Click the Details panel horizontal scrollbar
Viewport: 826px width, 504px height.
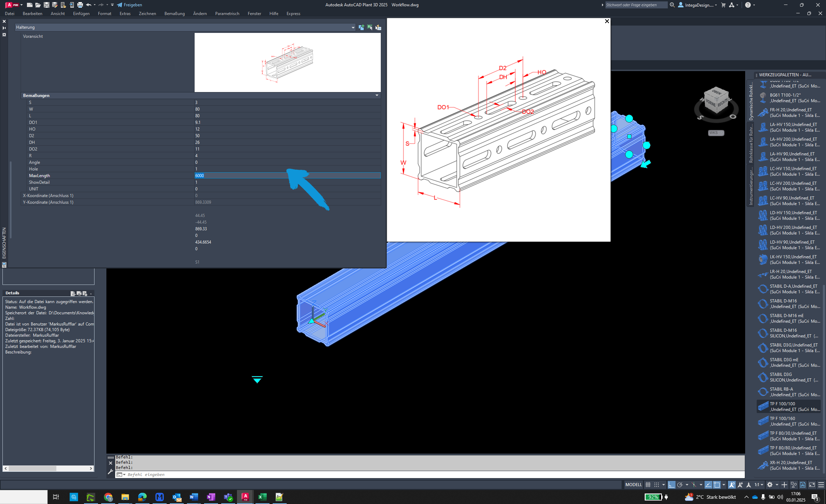coord(48,468)
